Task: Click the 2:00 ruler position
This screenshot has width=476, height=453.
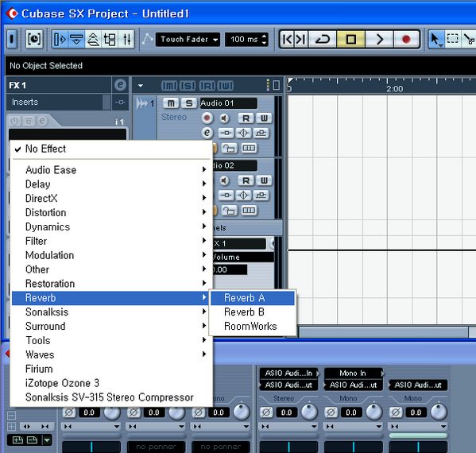Action: pos(394,89)
